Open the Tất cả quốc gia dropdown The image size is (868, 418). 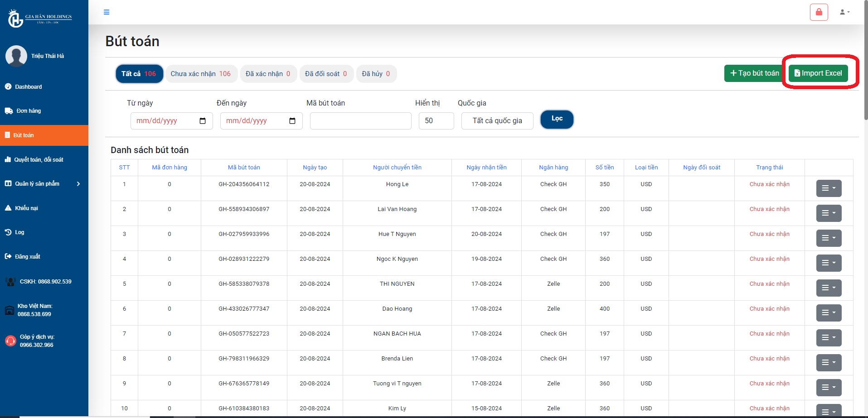tap(497, 121)
